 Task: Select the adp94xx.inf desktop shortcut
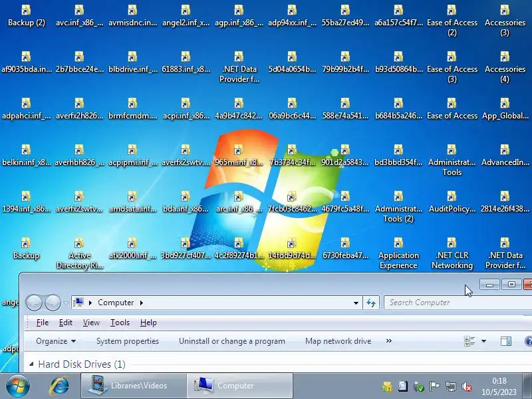[292, 16]
